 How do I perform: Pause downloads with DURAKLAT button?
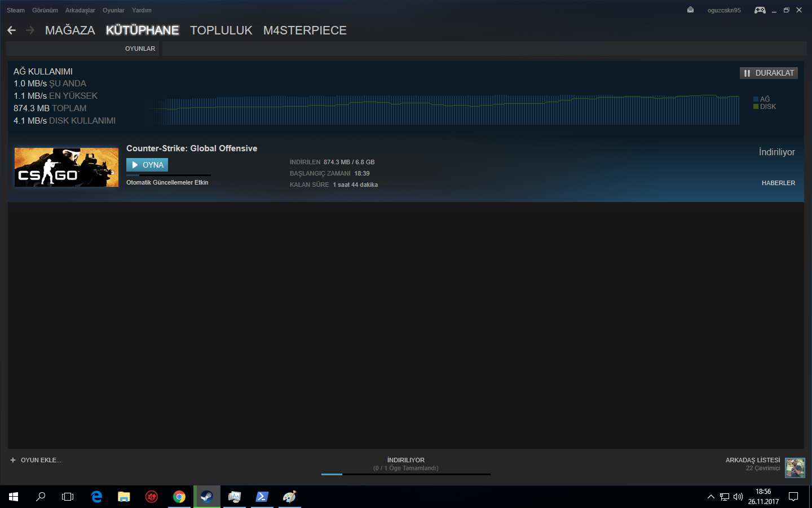769,73
